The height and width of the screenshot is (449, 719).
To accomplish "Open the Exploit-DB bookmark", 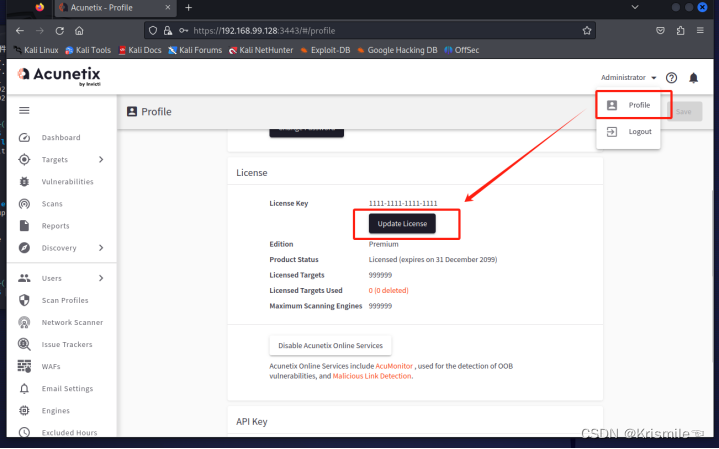I will click(x=325, y=50).
